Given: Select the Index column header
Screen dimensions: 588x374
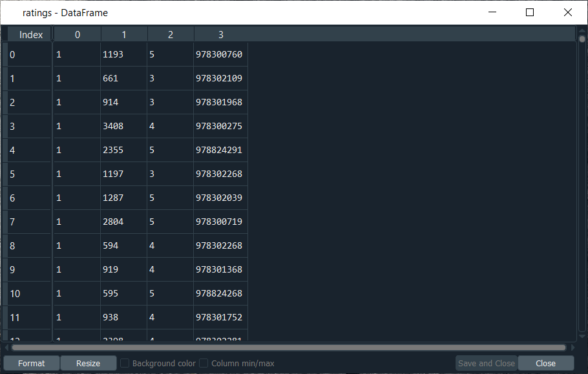Looking at the screenshot, I should click(x=30, y=35).
